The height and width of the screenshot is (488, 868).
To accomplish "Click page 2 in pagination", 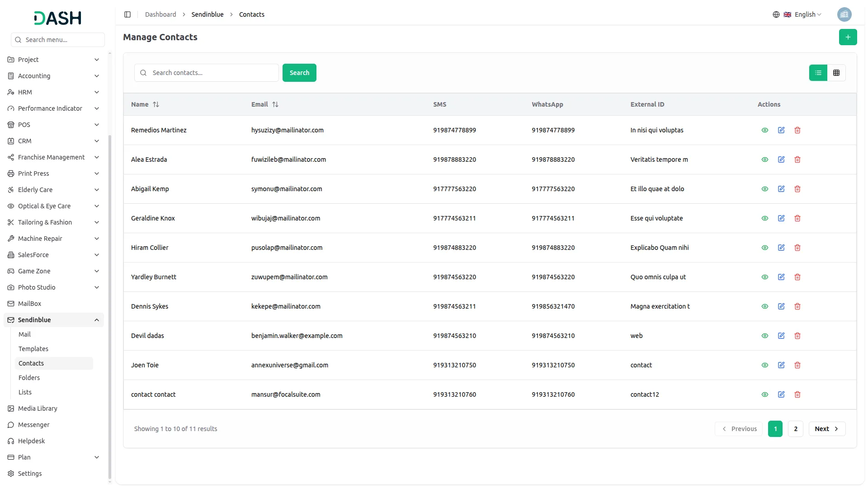I will [x=795, y=428].
